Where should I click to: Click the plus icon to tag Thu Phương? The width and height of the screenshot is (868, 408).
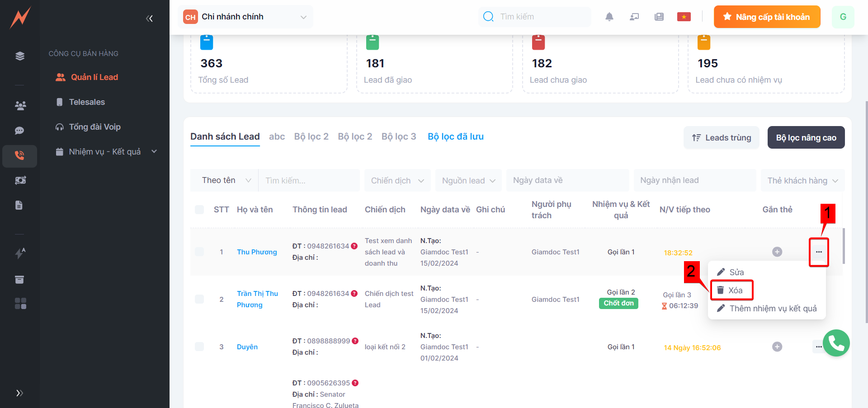coord(777,252)
